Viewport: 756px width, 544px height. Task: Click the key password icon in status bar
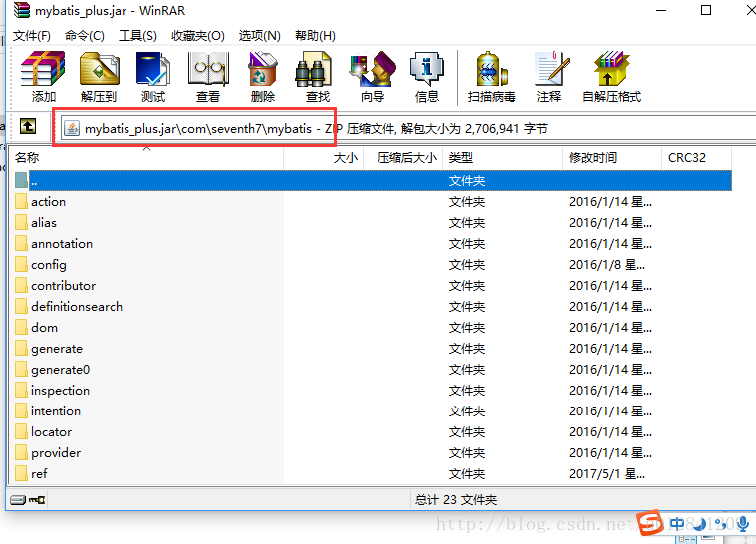pyautogui.click(x=37, y=499)
